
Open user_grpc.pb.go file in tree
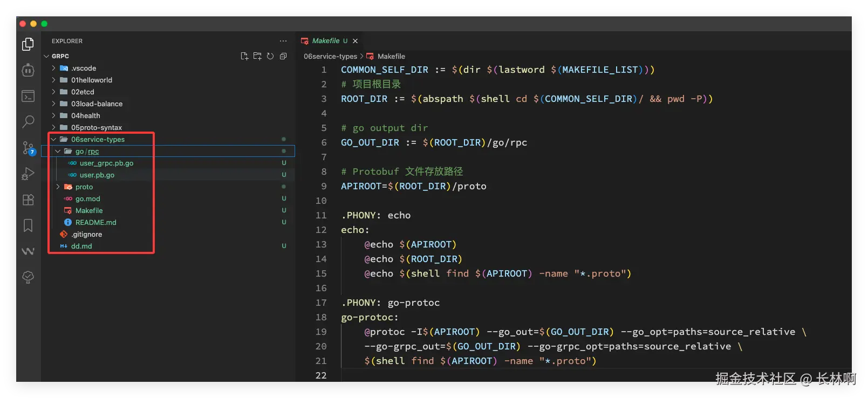pyautogui.click(x=106, y=163)
